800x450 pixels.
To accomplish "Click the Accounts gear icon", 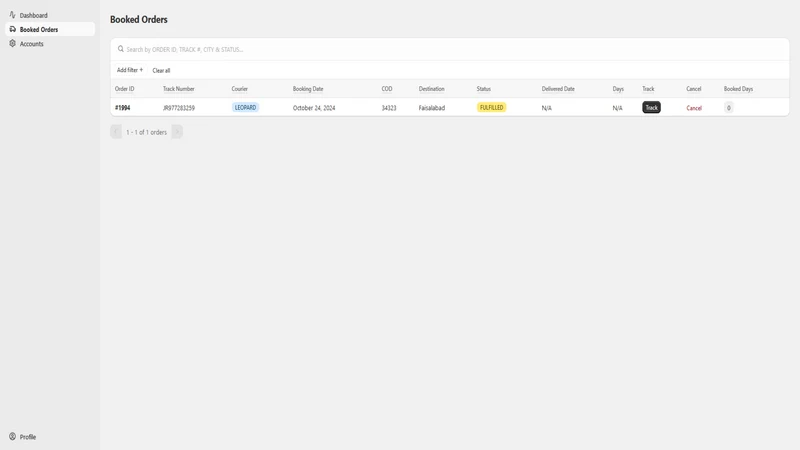I will tap(12, 43).
